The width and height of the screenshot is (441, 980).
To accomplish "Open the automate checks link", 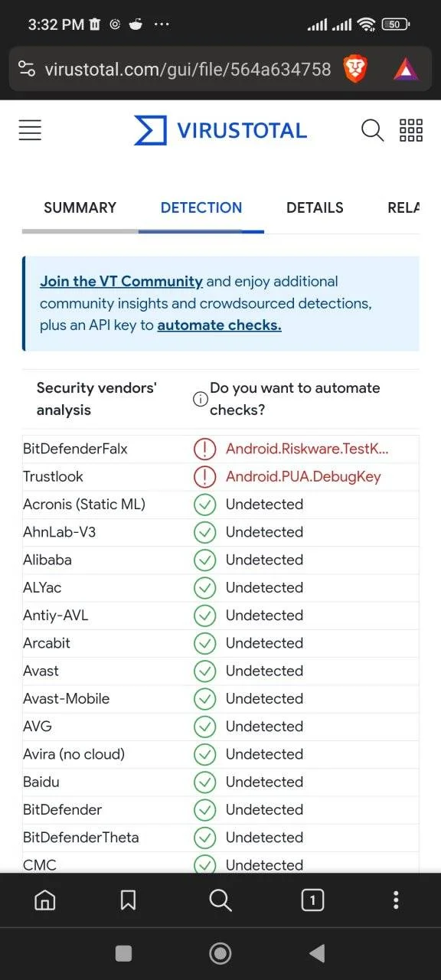I will coord(219,325).
